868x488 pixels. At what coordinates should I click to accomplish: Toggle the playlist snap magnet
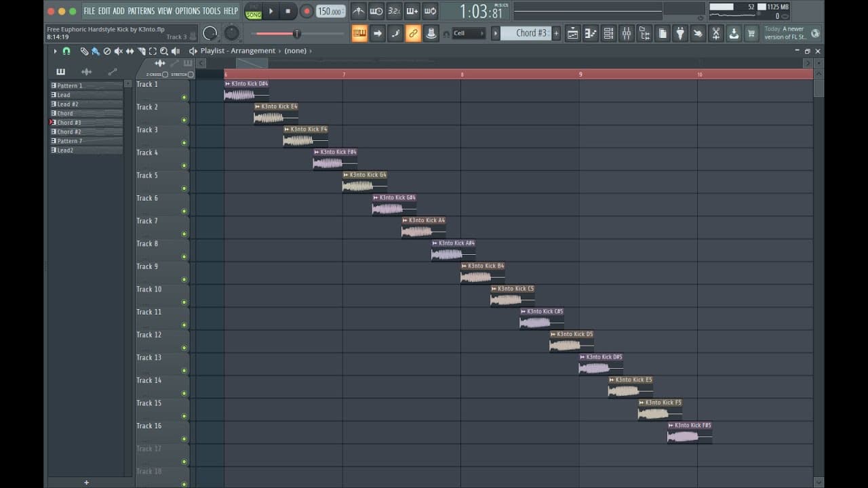pyautogui.click(x=66, y=51)
